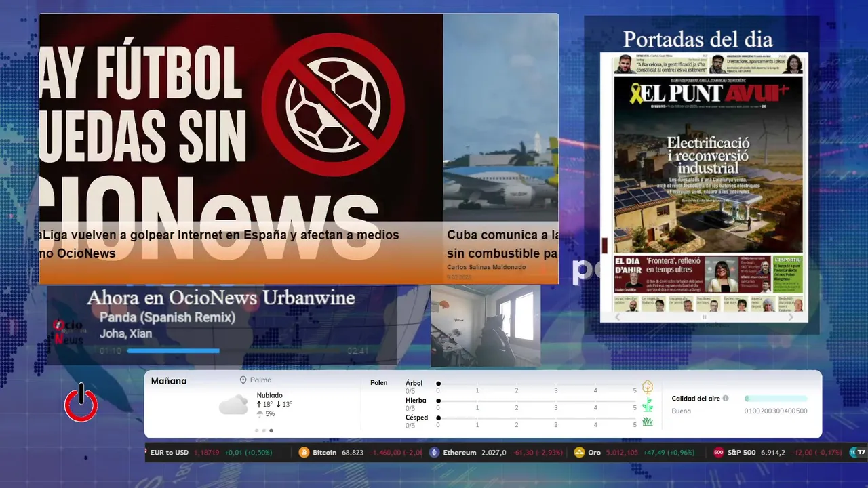Pause the newspaper cover slideshow
This screenshot has height=488, width=868.
[x=704, y=317]
